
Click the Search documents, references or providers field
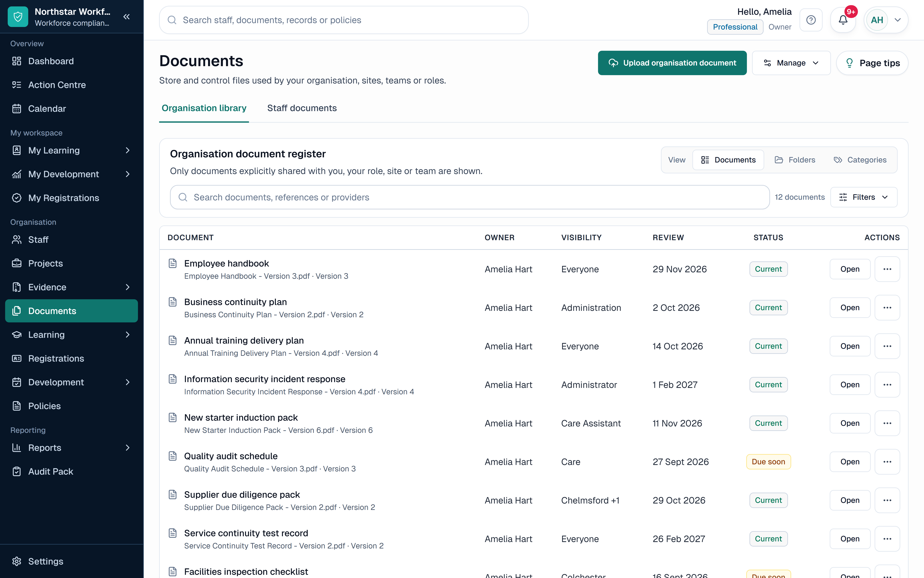coord(470,197)
